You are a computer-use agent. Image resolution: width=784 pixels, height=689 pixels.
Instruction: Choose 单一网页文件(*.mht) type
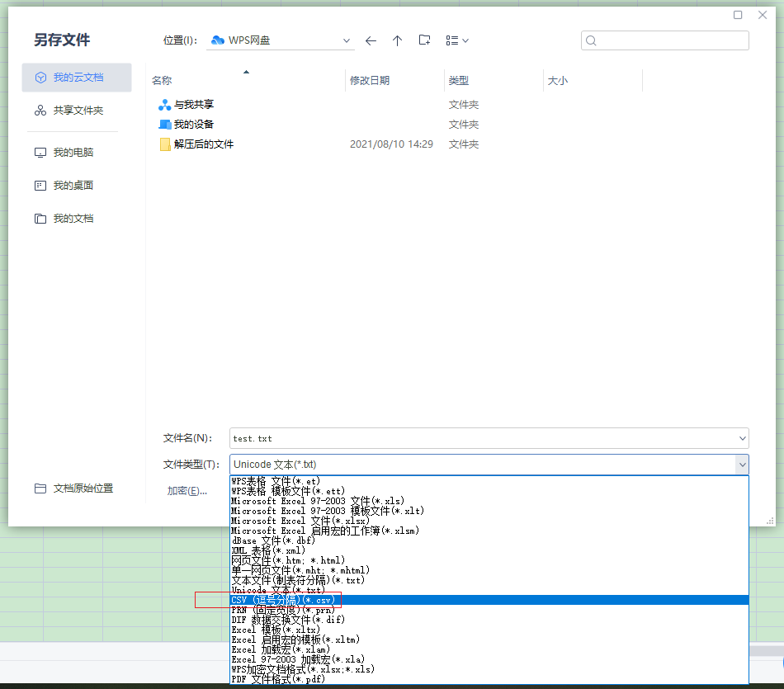pyautogui.click(x=489, y=570)
